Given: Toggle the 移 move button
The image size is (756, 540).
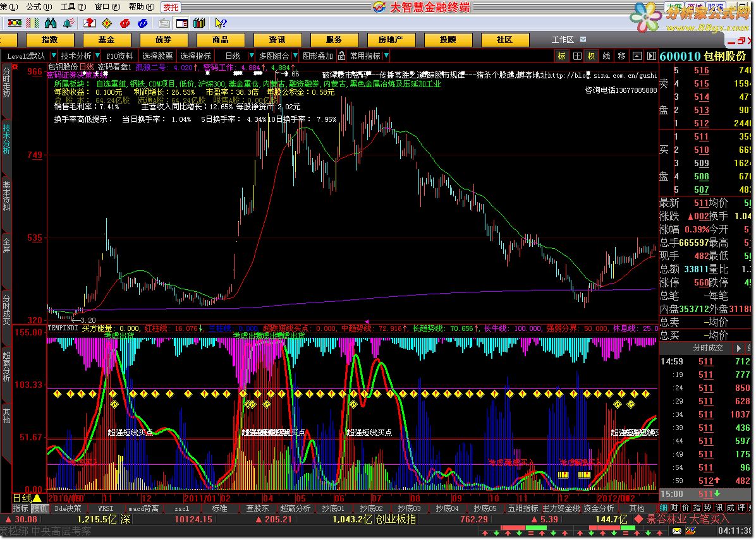Looking at the screenshot, I should click(x=621, y=56).
